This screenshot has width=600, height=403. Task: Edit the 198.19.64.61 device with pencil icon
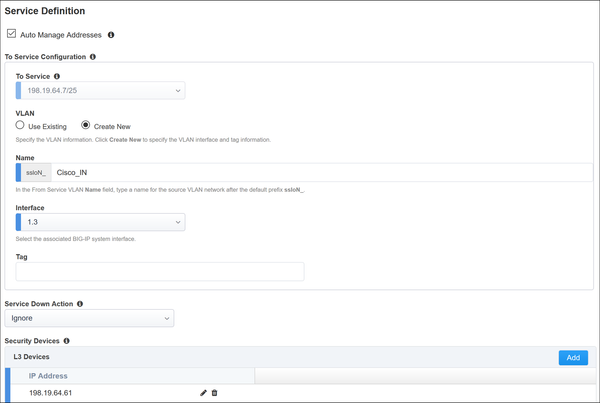[203, 393]
